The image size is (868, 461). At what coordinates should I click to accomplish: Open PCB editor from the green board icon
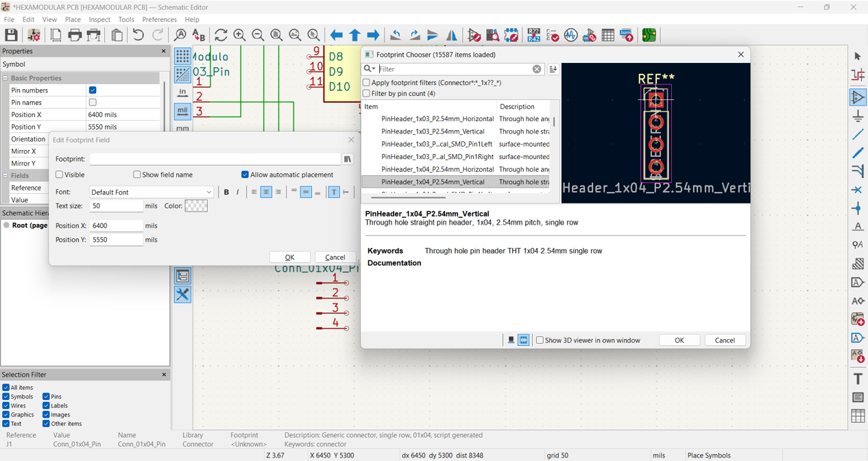[x=649, y=35]
